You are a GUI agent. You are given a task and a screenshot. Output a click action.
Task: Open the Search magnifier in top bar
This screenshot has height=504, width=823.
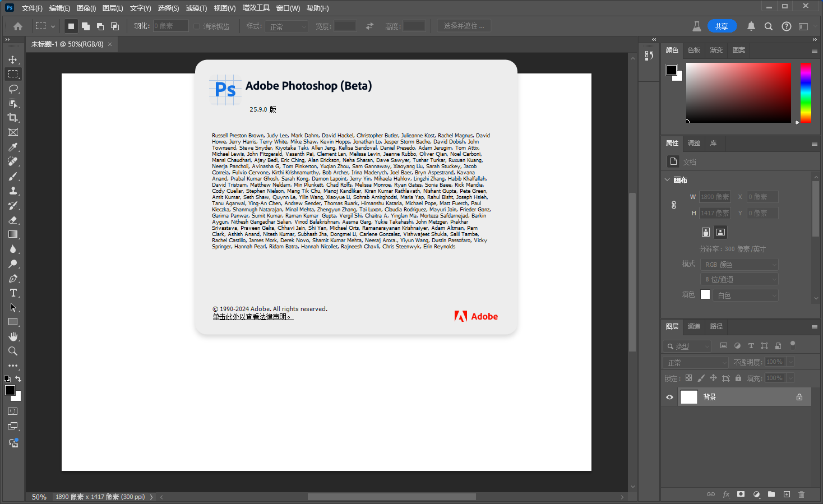point(769,26)
